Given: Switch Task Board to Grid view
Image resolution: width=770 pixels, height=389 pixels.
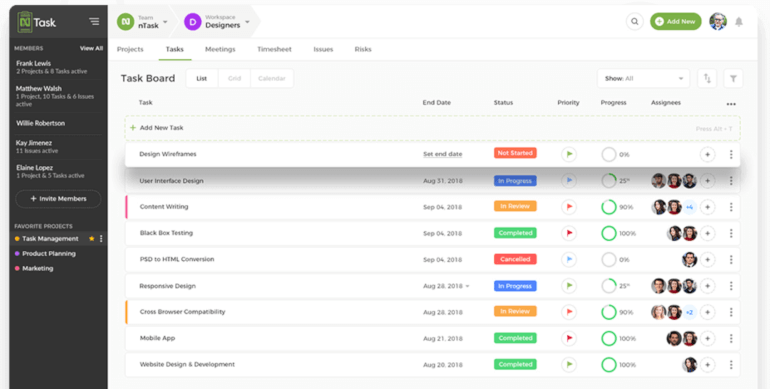Looking at the screenshot, I should point(235,79).
